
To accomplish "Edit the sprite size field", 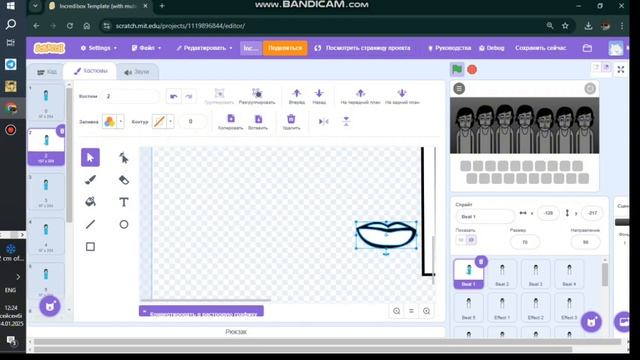I will coord(525,242).
